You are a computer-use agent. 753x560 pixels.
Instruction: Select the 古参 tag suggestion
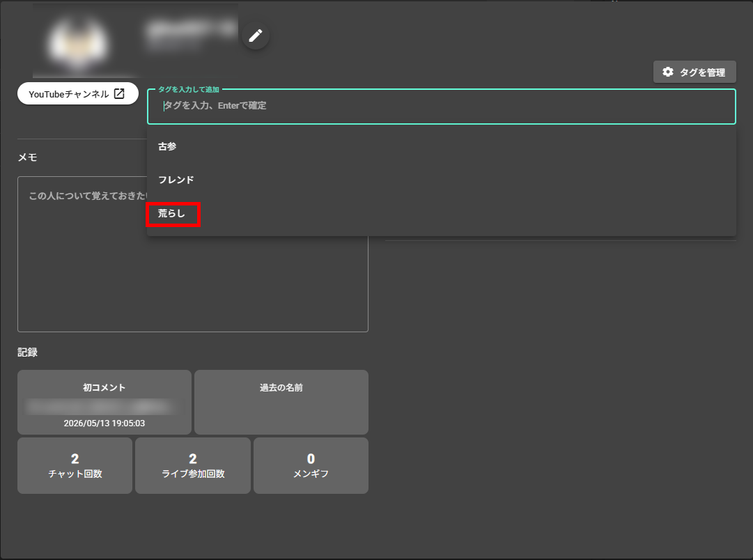tap(442, 146)
